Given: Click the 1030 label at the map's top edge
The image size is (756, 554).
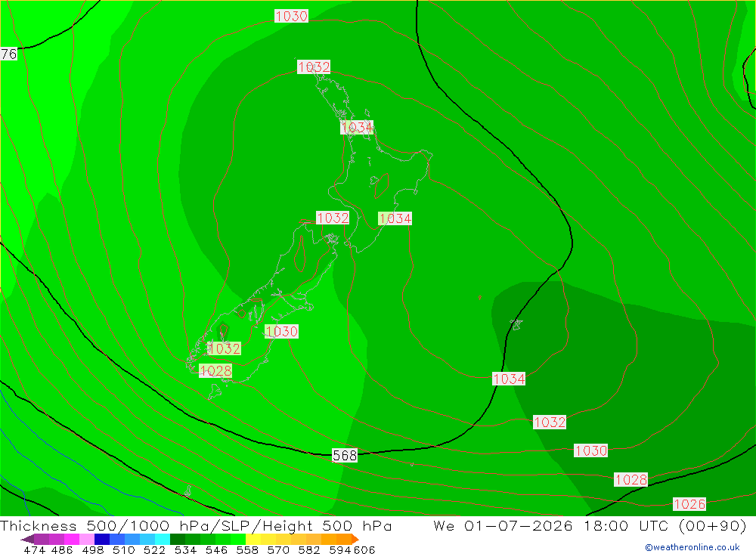Looking at the screenshot, I should coord(291,17).
